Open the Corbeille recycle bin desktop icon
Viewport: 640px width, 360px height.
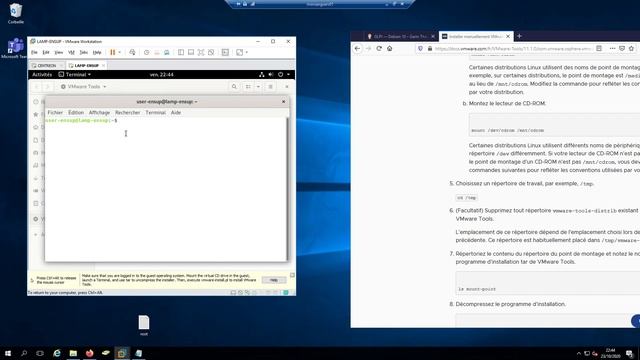(x=16, y=13)
